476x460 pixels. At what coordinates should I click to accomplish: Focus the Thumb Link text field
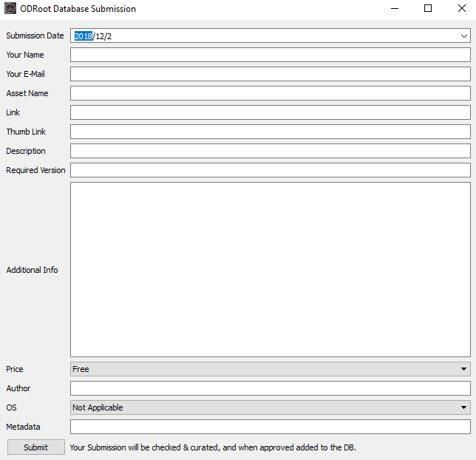click(270, 132)
